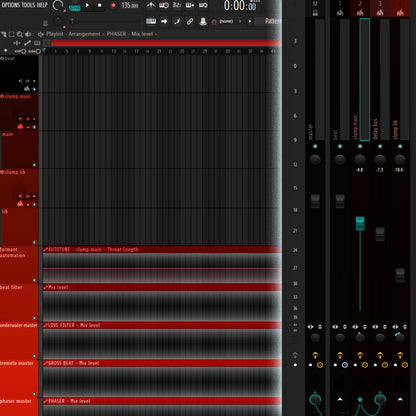Click mixer insert 2 flame icon
Image resolution: width=416 pixels, height=416 pixels.
point(360,13)
